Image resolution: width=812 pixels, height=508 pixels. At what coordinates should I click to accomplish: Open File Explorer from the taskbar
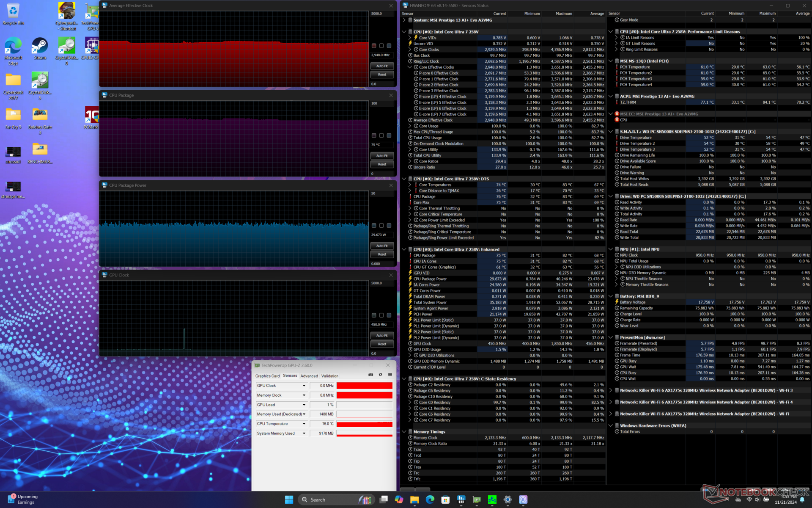[x=414, y=500]
